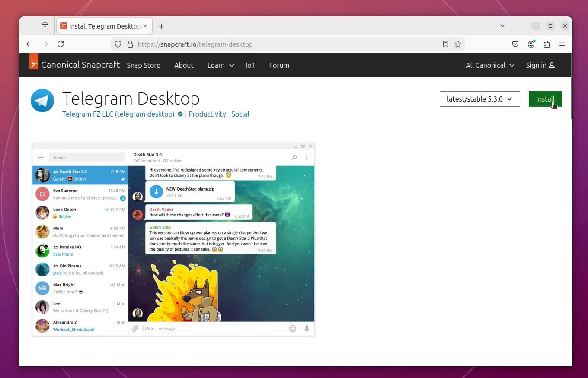Click the Sign in link
The image size is (588, 378).
point(540,65)
